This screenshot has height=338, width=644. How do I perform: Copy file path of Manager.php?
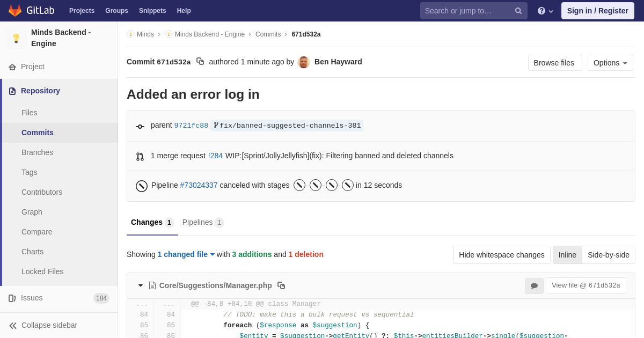(x=281, y=285)
